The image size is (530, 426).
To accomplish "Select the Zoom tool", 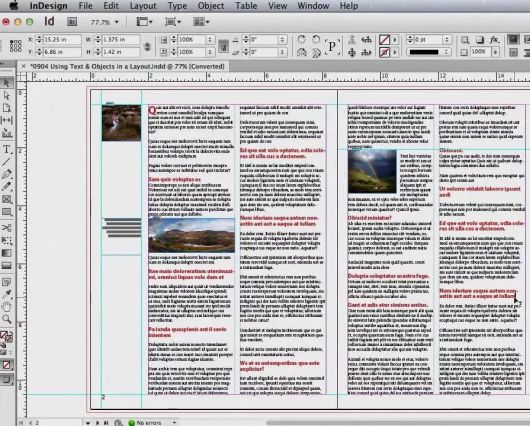I will 7,319.
